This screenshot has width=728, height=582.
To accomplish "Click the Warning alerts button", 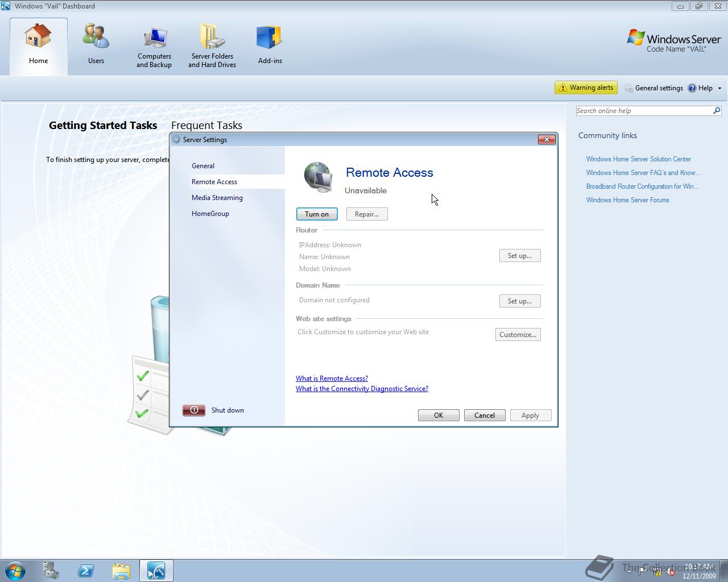I will [x=586, y=88].
